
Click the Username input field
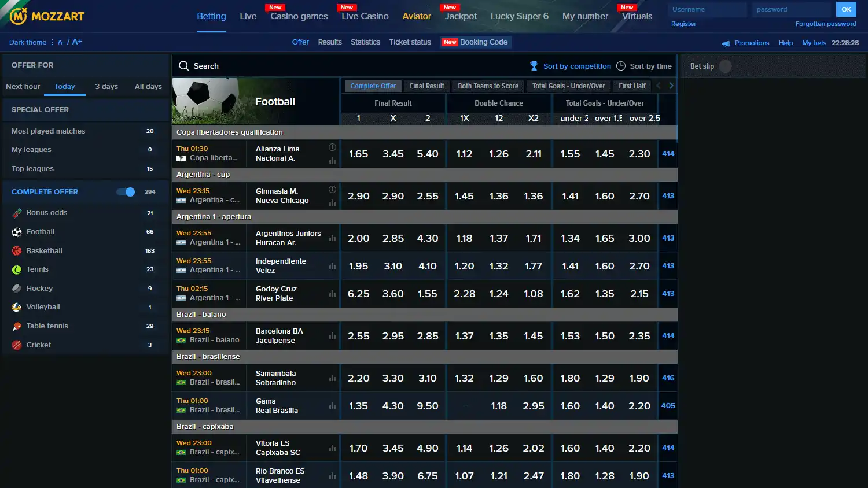pyautogui.click(x=707, y=9)
